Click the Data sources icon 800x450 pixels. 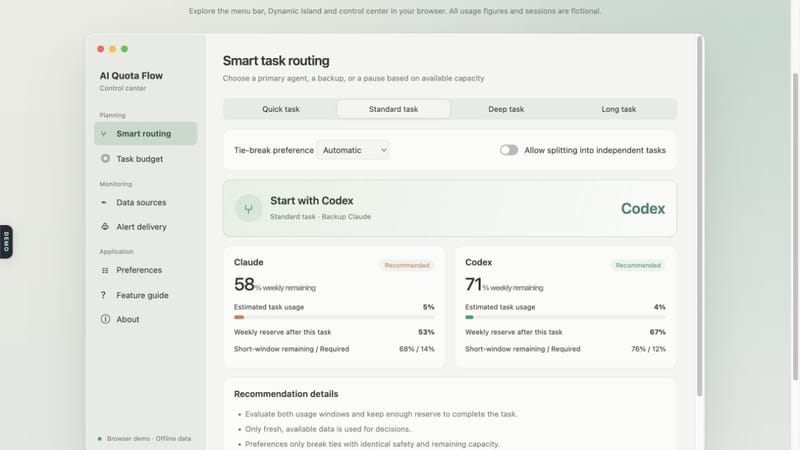click(x=104, y=203)
